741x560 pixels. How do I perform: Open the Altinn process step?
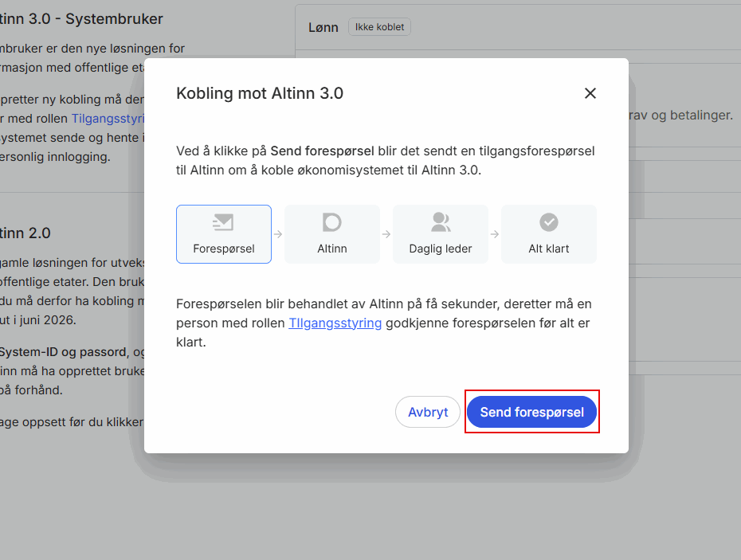coord(331,234)
